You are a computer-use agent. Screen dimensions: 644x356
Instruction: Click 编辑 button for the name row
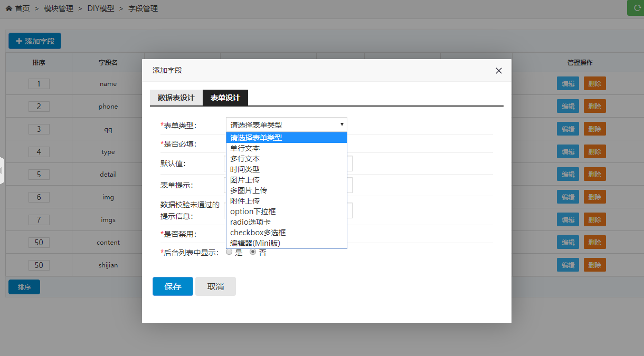[x=568, y=84]
